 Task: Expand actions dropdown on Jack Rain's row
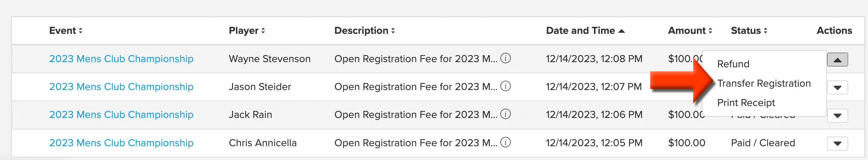(x=837, y=115)
